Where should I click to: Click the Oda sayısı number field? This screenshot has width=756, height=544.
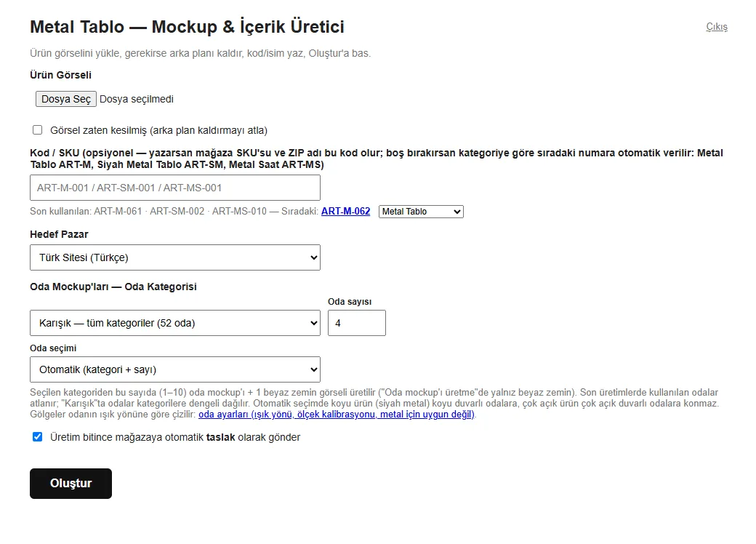357,323
